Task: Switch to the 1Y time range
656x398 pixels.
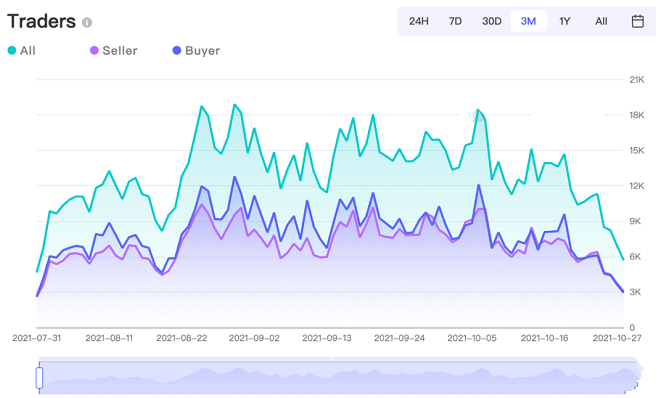Action: 565,21
